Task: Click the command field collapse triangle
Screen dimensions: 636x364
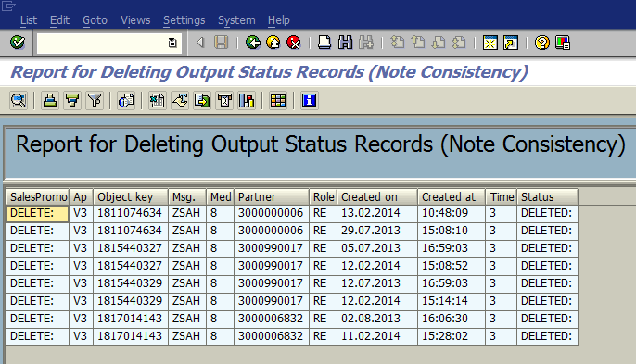Action: (199, 43)
